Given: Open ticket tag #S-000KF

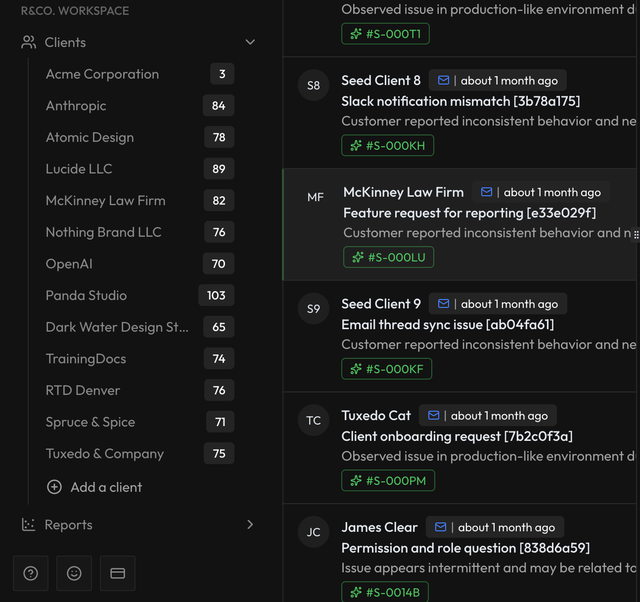Looking at the screenshot, I should (x=387, y=369).
